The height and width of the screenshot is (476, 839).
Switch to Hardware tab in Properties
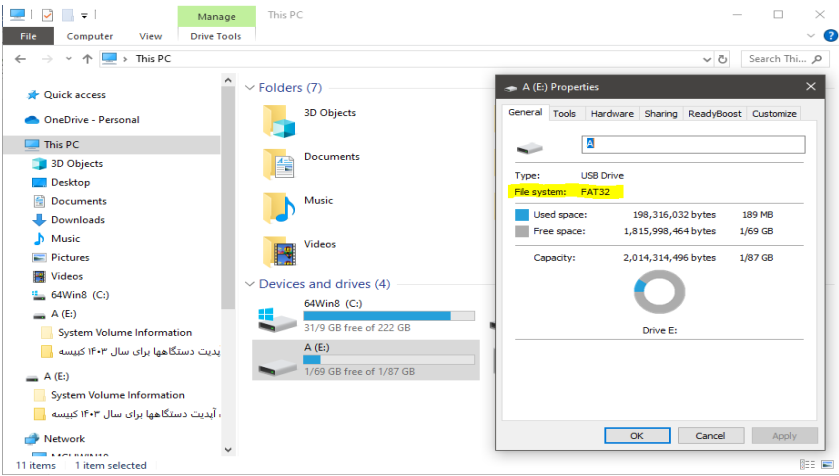[612, 113]
